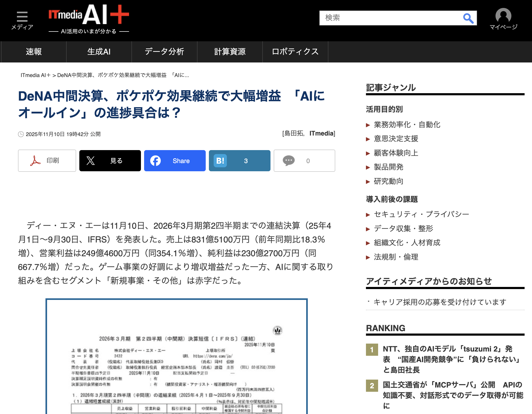Click the ITmedia author credit link
Screen dimensions: 532x414
point(321,133)
